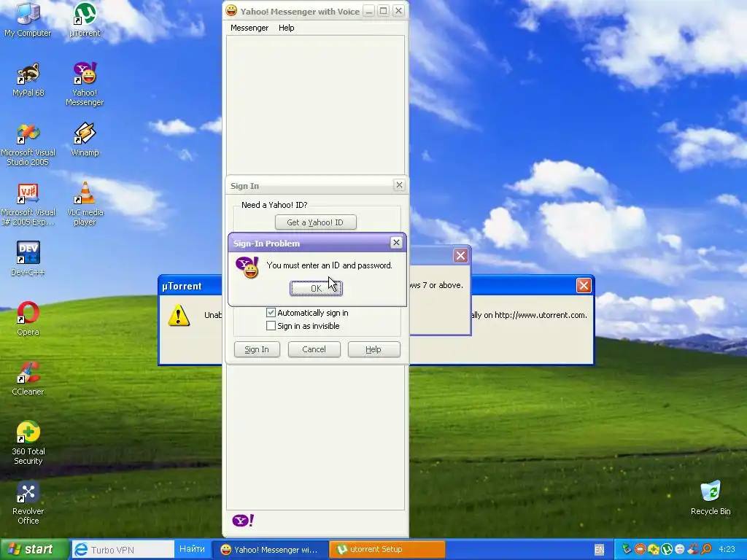The image size is (747, 560).
Task: Click the µTorrent icon in system tray
Action: 667,549
